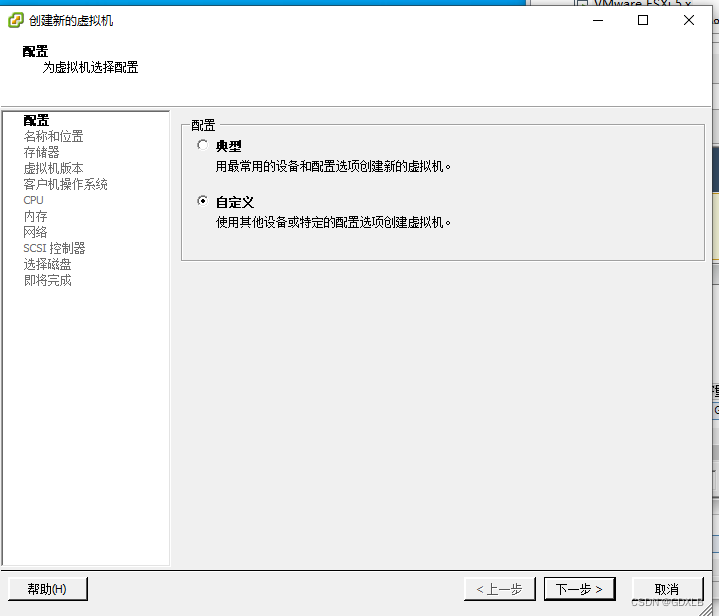Click the 为虚拟机选择配置 subtitle

90,67
